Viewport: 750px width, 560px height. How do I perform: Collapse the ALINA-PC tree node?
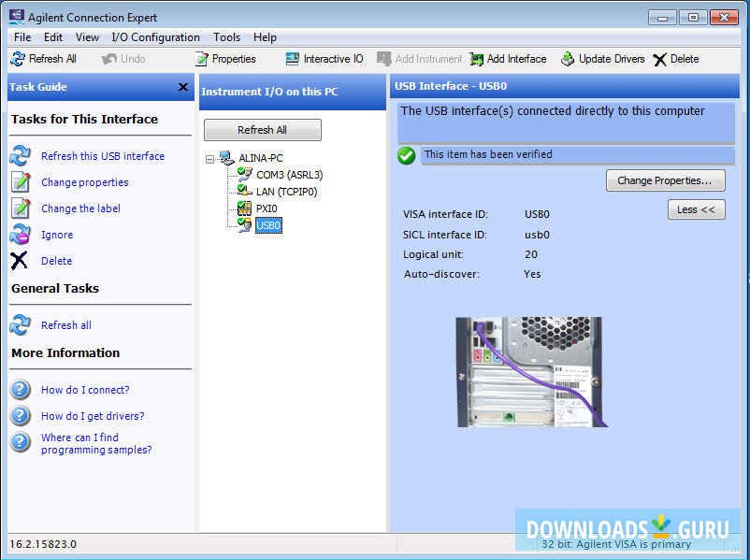click(x=209, y=159)
